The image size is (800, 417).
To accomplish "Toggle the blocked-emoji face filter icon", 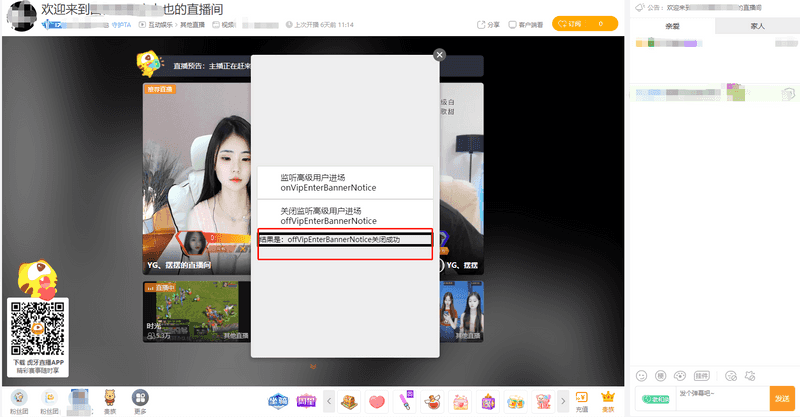I will click(731, 376).
